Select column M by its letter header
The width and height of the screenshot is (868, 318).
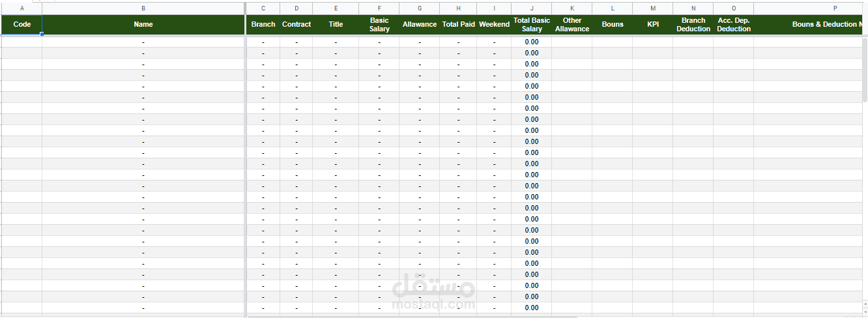coord(653,8)
